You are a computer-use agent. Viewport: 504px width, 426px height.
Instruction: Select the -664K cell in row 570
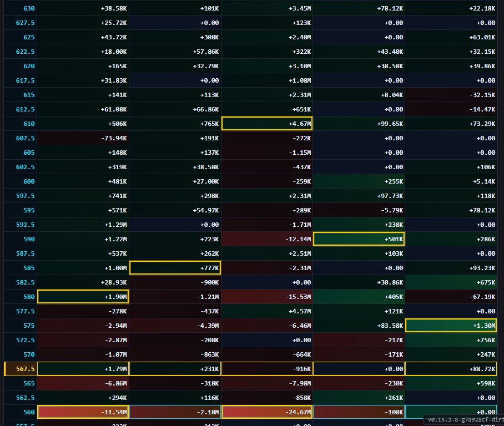pyautogui.click(x=267, y=354)
